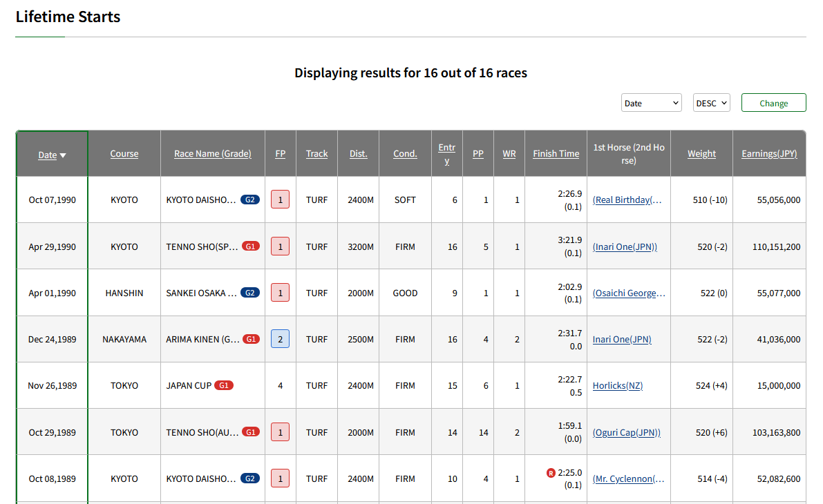Click G1 badge beside Japan Cup
823x504 pixels.
(224, 385)
